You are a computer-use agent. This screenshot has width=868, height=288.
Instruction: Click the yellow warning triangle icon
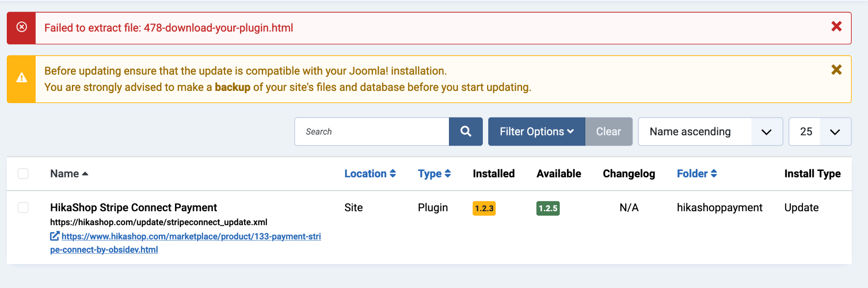(22, 78)
